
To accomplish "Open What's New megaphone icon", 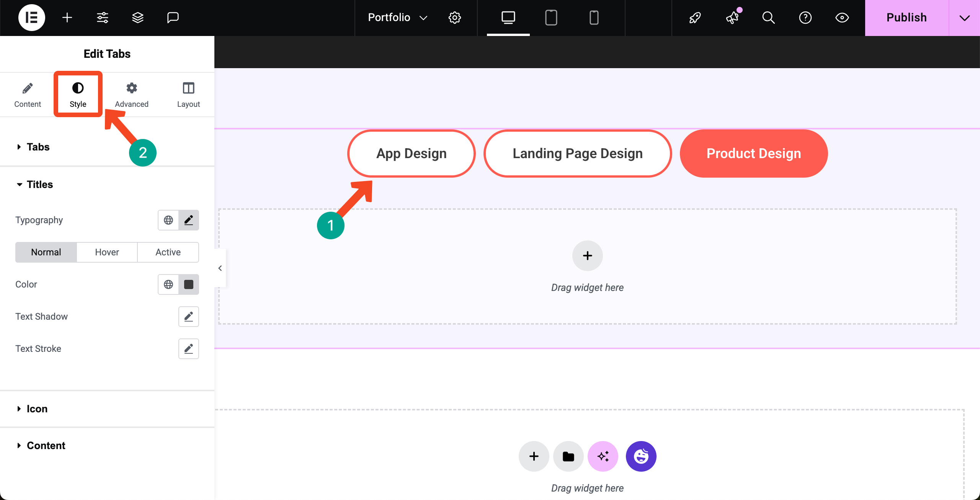I will pyautogui.click(x=732, y=18).
